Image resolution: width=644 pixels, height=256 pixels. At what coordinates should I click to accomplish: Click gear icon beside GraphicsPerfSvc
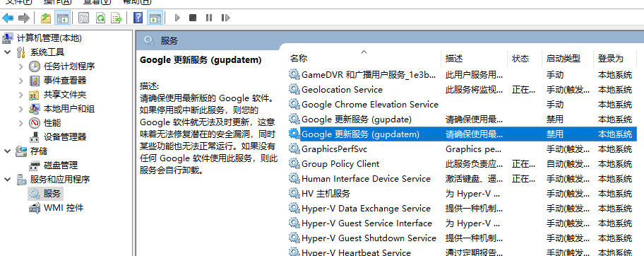tap(294, 149)
